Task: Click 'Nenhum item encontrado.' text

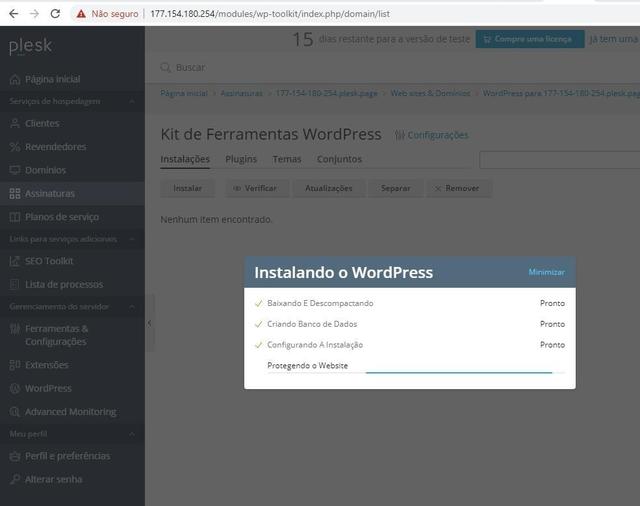Action: point(216,220)
